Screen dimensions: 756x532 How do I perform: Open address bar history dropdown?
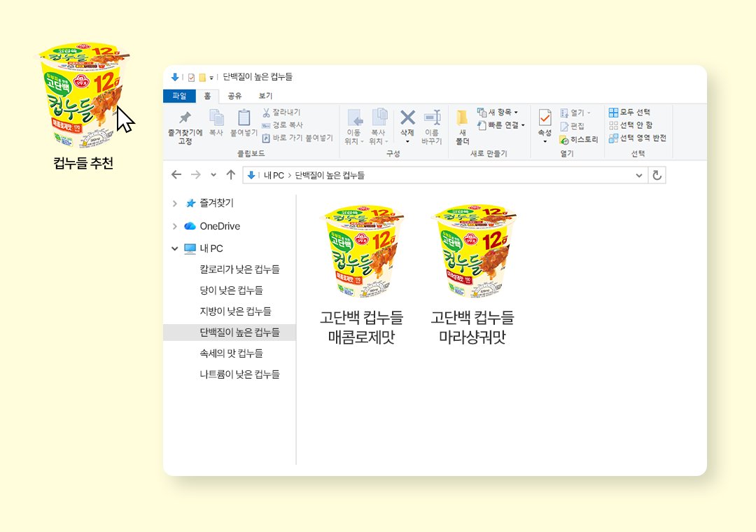(x=639, y=175)
